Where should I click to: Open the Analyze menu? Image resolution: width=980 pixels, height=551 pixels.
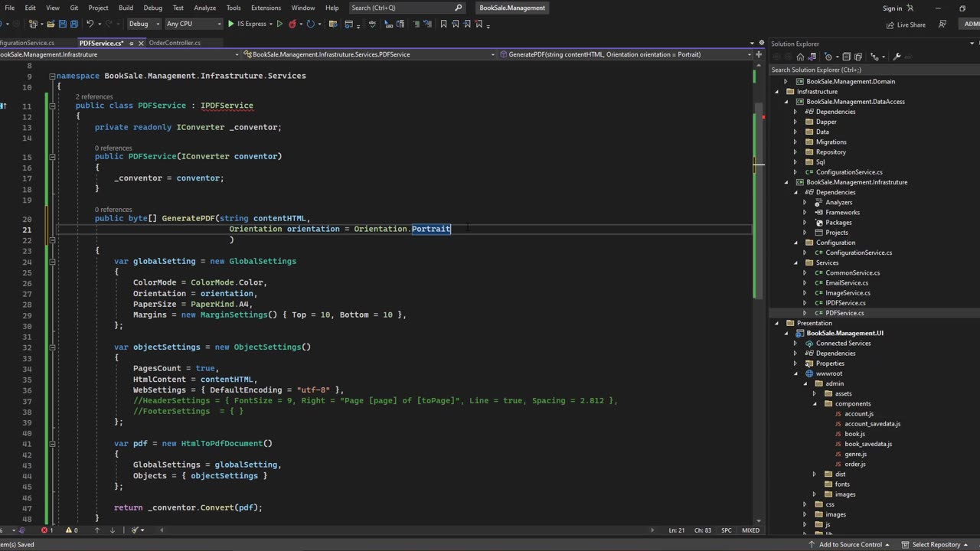pyautogui.click(x=204, y=8)
